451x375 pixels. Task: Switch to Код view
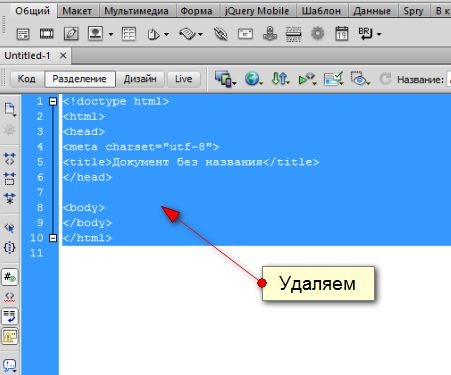26,79
